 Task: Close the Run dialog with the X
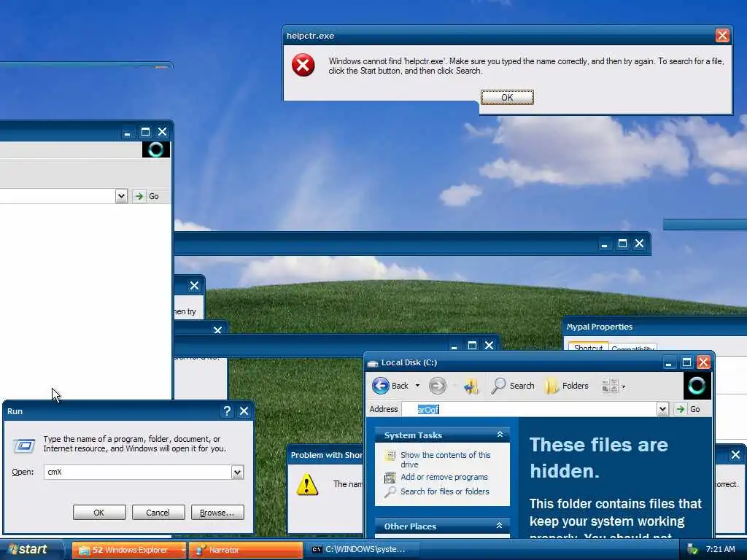click(x=244, y=411)
